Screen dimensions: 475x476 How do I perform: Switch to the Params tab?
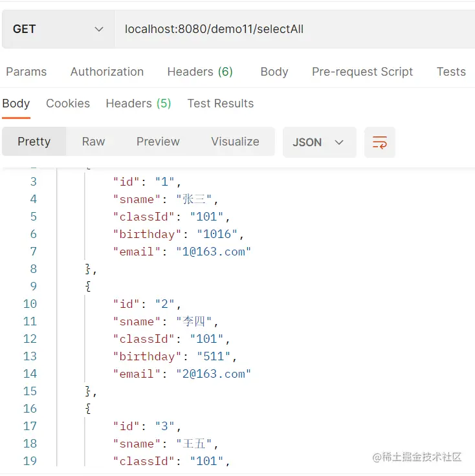tap(27, 72)
